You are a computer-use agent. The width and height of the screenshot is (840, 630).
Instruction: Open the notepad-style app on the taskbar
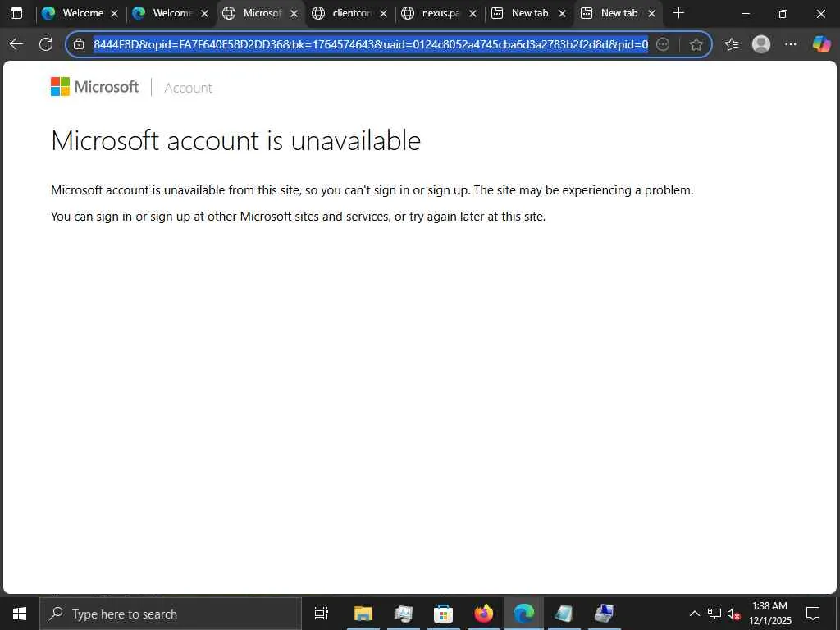click(564, 614)
